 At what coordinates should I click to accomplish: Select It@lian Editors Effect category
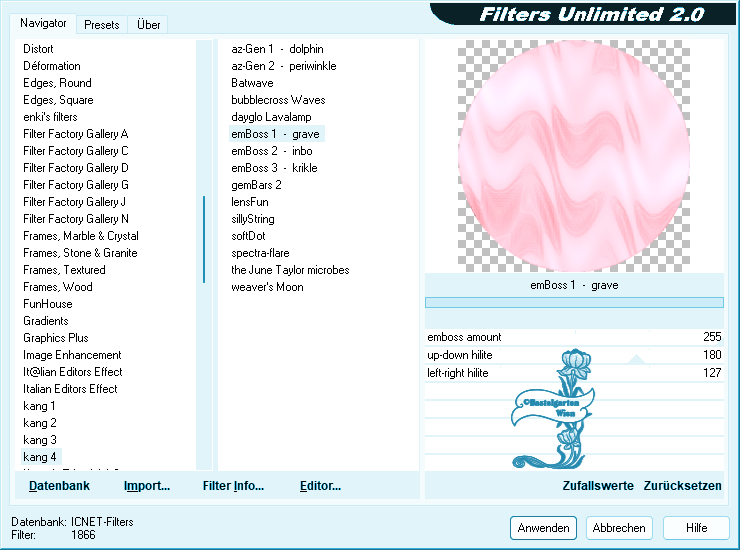tap(73, 372)
